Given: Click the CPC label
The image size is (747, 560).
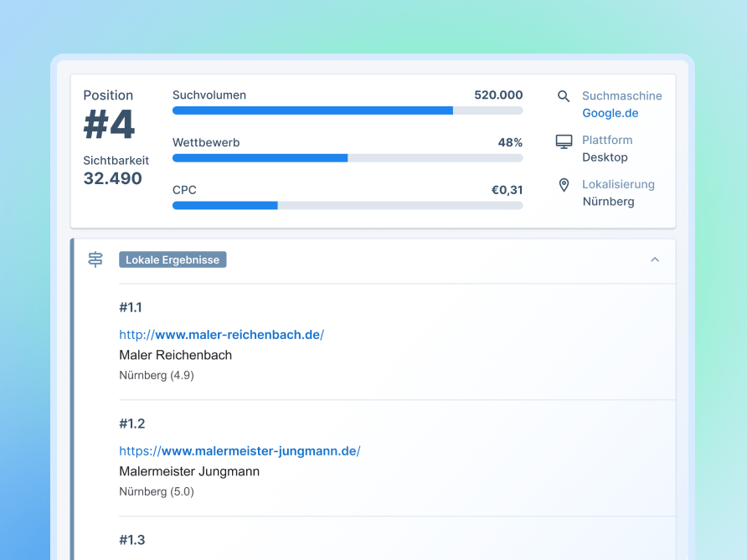Looking at the screenshot, I should pyautogui.click(x=184, y=190).
